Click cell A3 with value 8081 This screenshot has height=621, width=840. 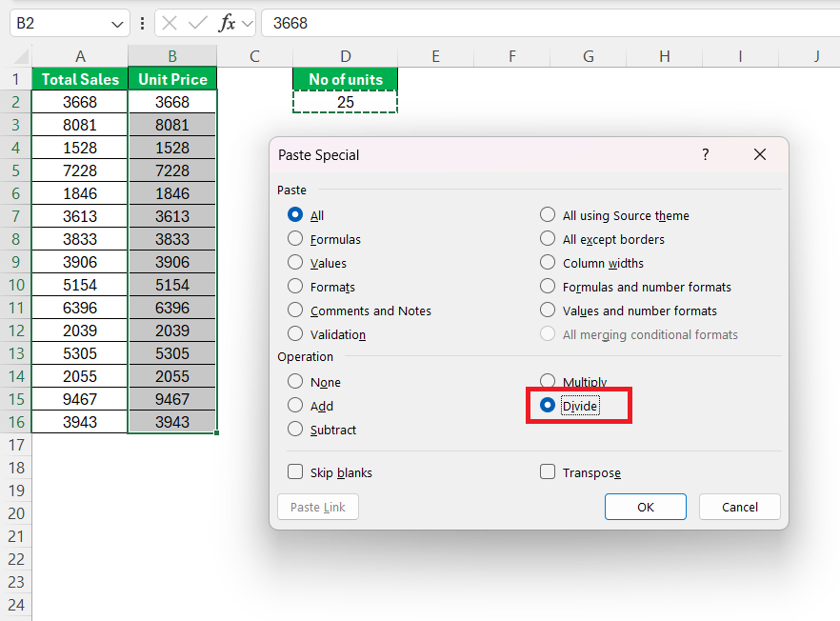pos(80,125)
